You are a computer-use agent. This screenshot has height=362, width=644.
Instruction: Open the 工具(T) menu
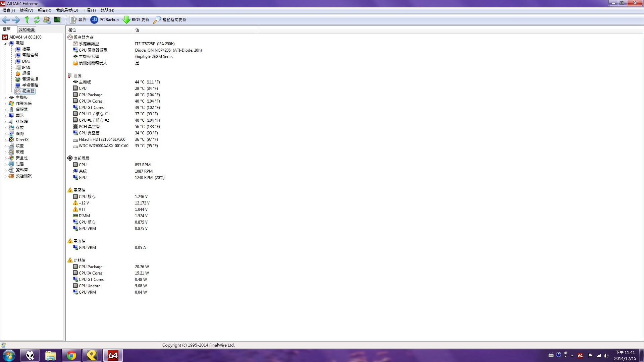[x=90, y=10]
